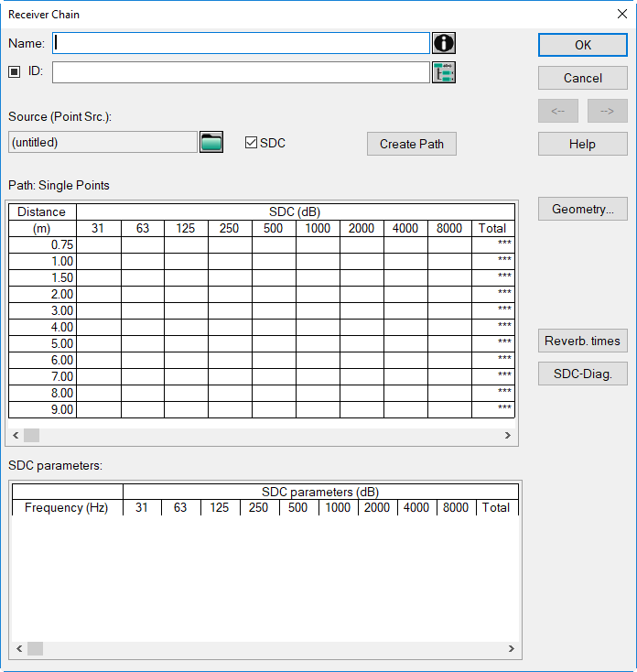This screenshot has height=672, width=637.
Task: Select the 0.75 distance cell
Action: tap(42, 244)
